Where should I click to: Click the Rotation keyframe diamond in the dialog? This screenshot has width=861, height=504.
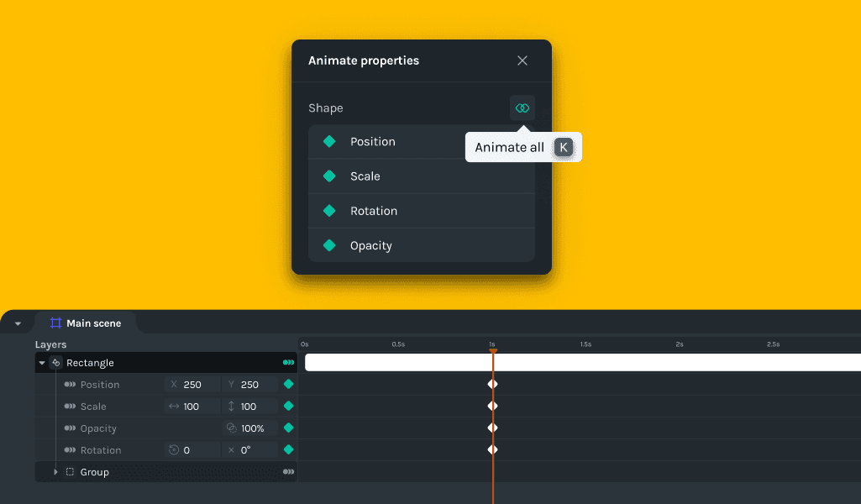(x=328, y=211)
